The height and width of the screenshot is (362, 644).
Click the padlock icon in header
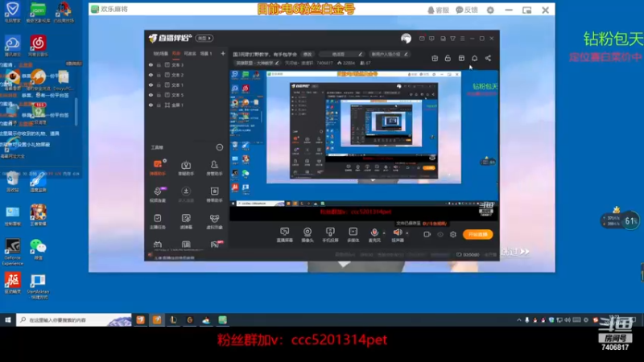pyautogui.click(x=448, y=58)
